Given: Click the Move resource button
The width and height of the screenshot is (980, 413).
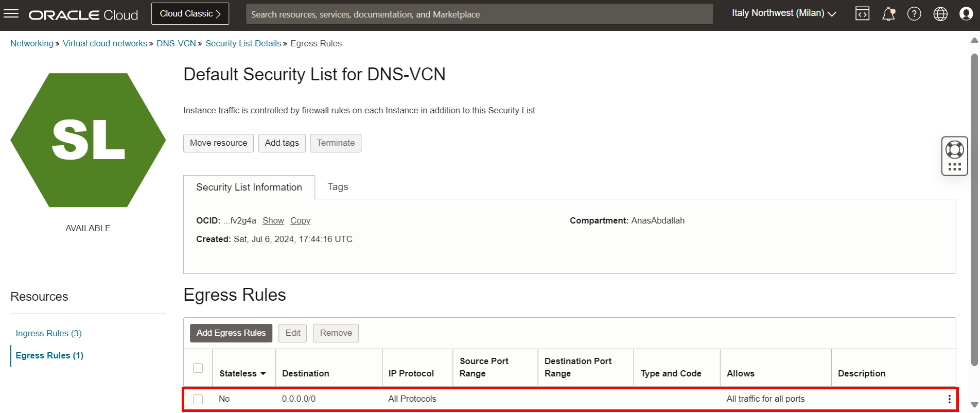Looking at the screenshot, I should coord(219,143).
